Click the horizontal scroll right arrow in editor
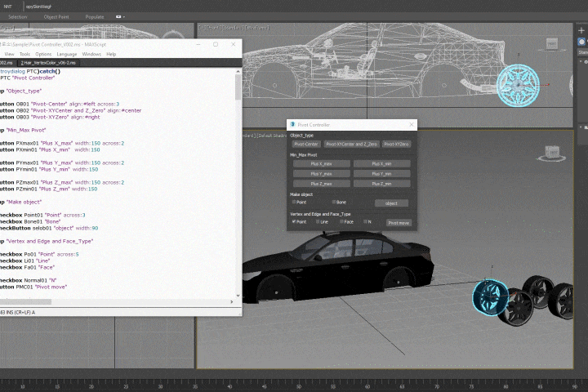Screen dimensions: 588x392 (x=231, y=302)
